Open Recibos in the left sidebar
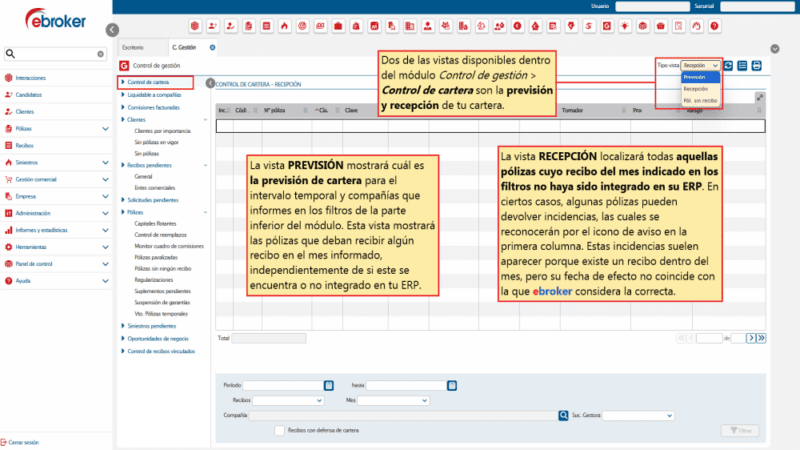The width and height of the screenshot is (800, 450). [x=24, y=146]
